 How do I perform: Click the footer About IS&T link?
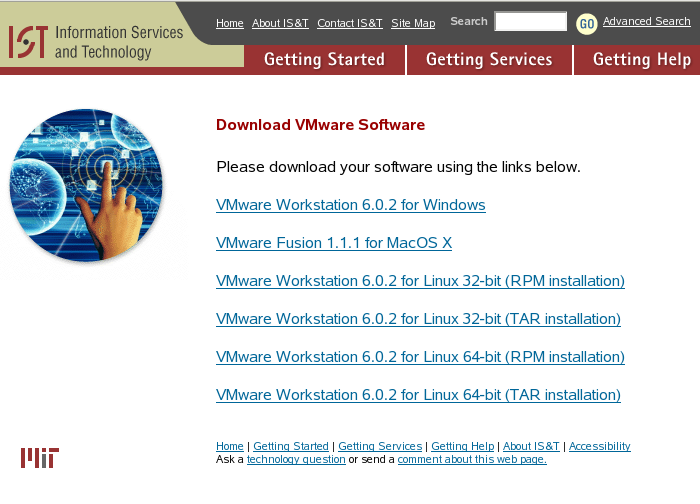(x=531, y=446)
